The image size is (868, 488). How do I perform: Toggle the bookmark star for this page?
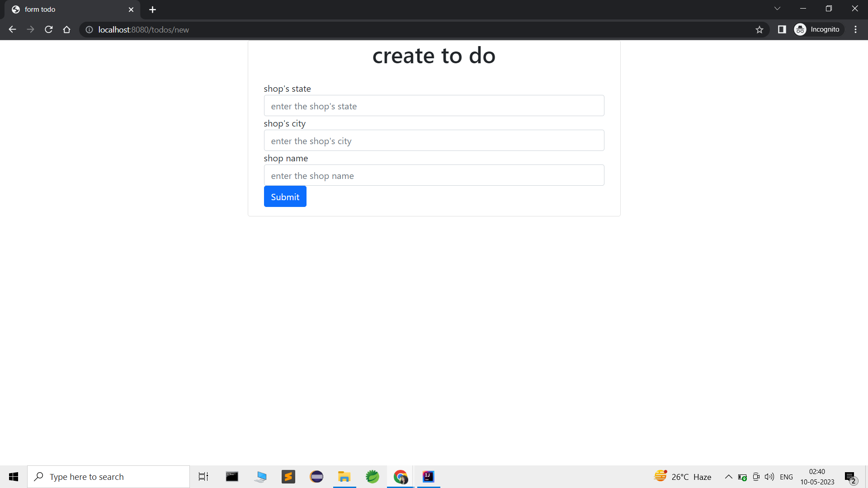point(759,29)
